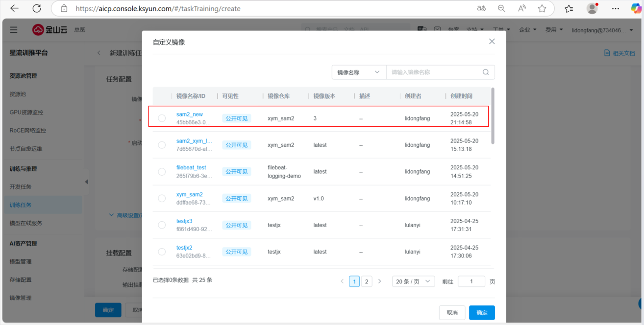The image size is (644, 325).
Task: Click 确定 button in the dialog
Action: [x=481, y=313]
